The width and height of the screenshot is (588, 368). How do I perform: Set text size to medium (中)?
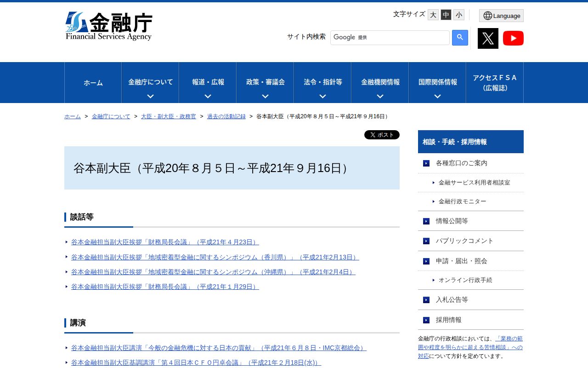coord(446,15)
